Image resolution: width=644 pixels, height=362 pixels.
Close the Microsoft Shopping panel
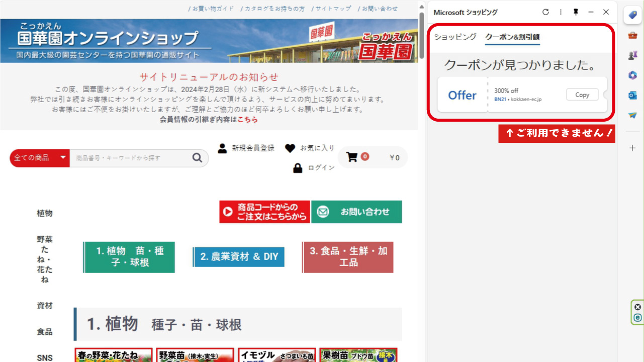click(606, 12)
